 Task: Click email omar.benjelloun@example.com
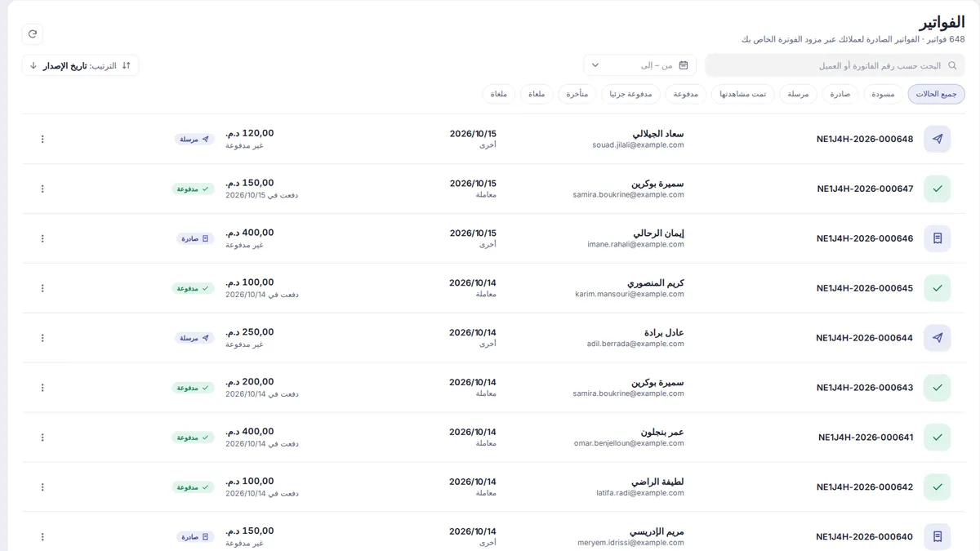629,443
